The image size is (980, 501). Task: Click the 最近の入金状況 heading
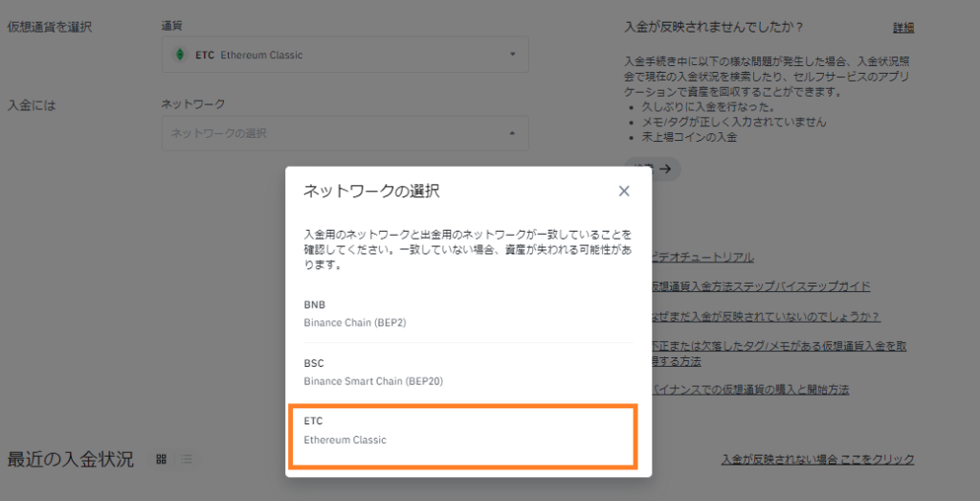[70, 460]
